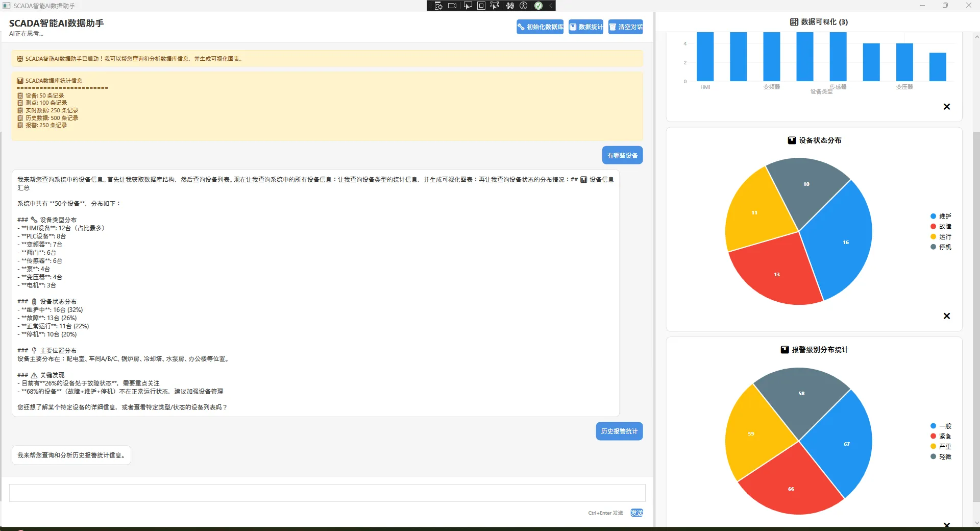Select the blue slice labeled 16 in pie chart
The height and width of the screenshot is (531, 980).
coord(842,240)
